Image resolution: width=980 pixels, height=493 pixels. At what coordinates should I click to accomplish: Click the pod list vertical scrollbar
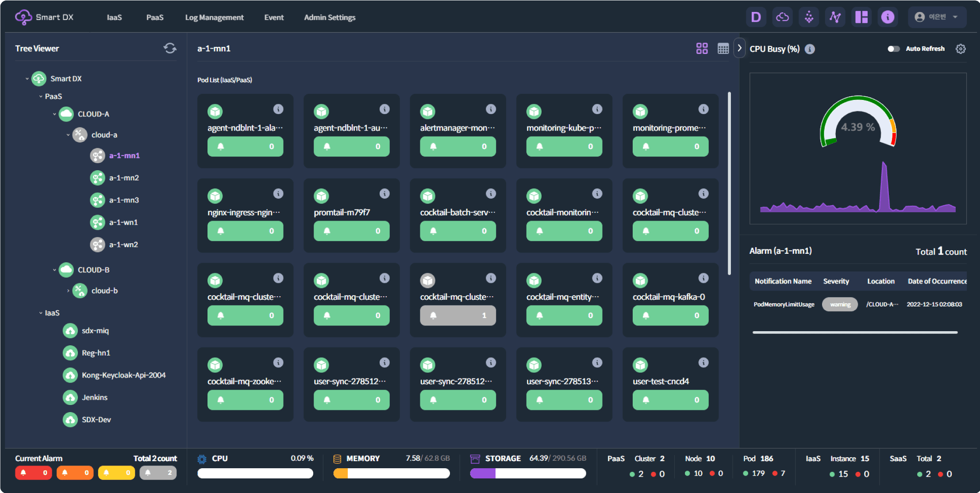(x=729, y=183)
